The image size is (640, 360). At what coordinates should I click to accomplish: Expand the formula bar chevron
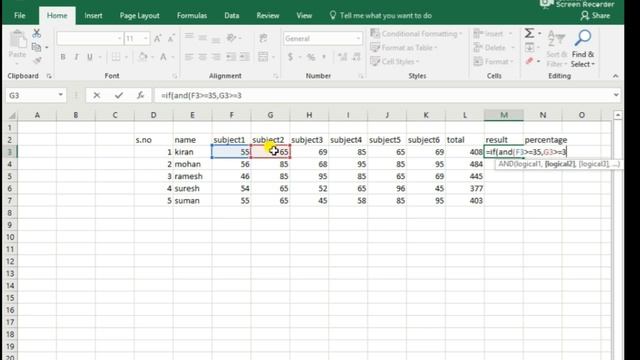616,95
